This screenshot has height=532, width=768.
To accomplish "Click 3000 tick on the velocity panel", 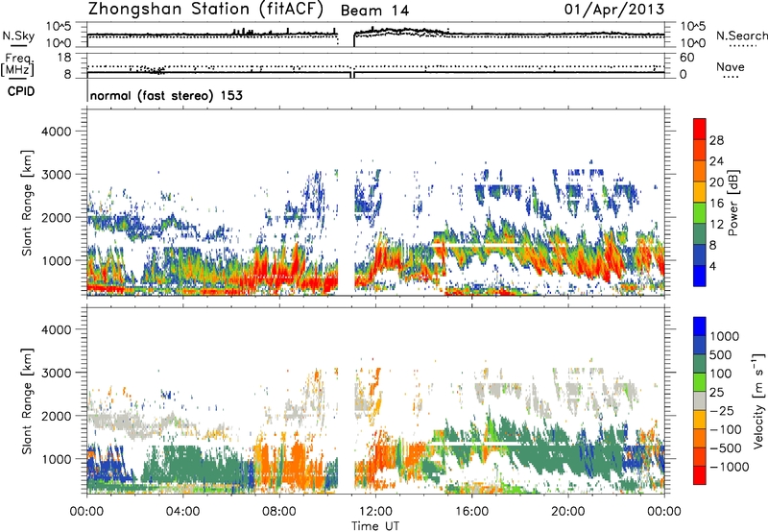I will 56,373.
